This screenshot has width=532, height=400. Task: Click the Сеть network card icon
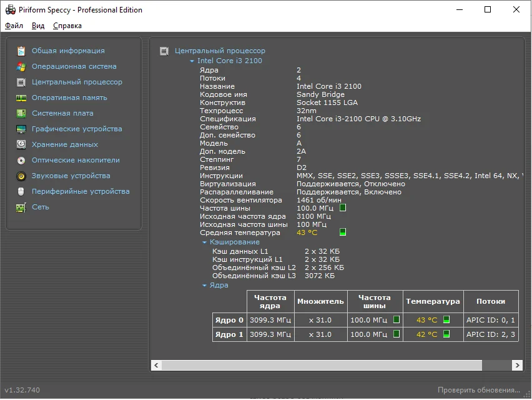click(x=21, y=207)
